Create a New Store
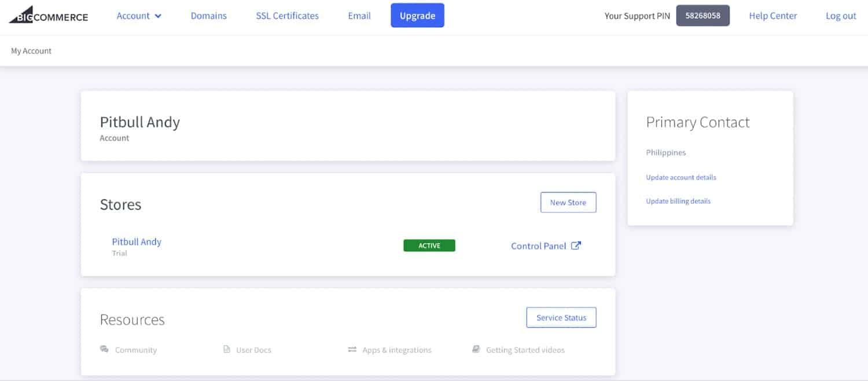Viewport: 868px width, 381px height. 568,202
